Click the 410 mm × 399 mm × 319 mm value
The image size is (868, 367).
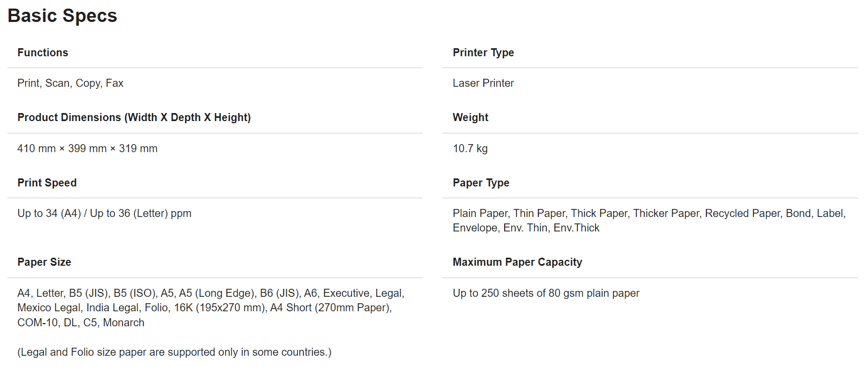point(87,148)
